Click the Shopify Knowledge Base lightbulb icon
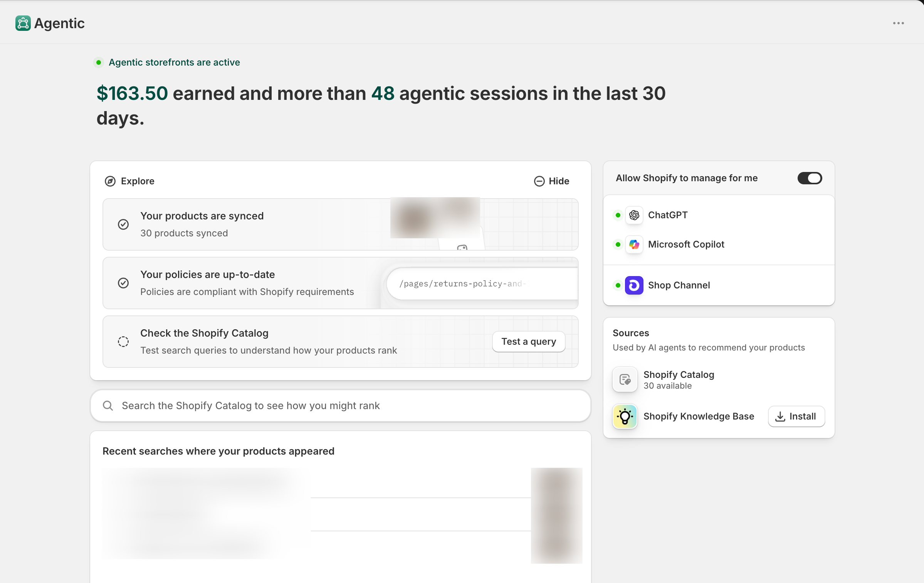924x583 pixels. [x=625, y=416]
